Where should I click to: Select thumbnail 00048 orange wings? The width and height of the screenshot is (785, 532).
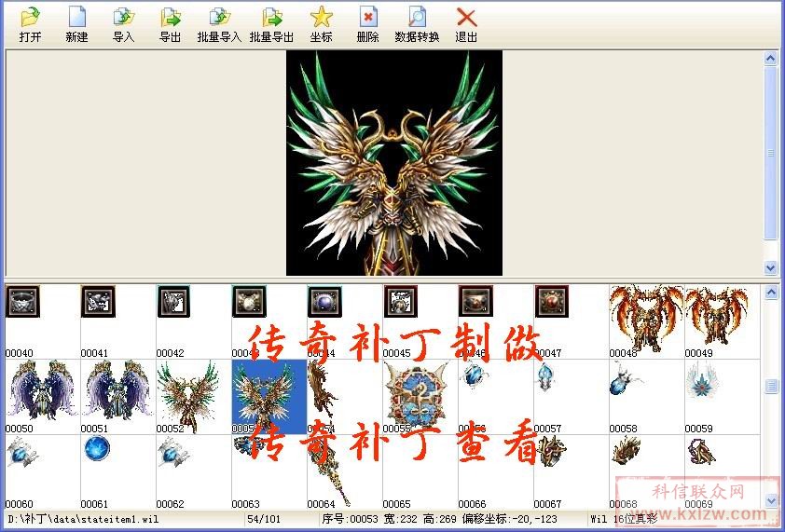[x=646, y=319]
